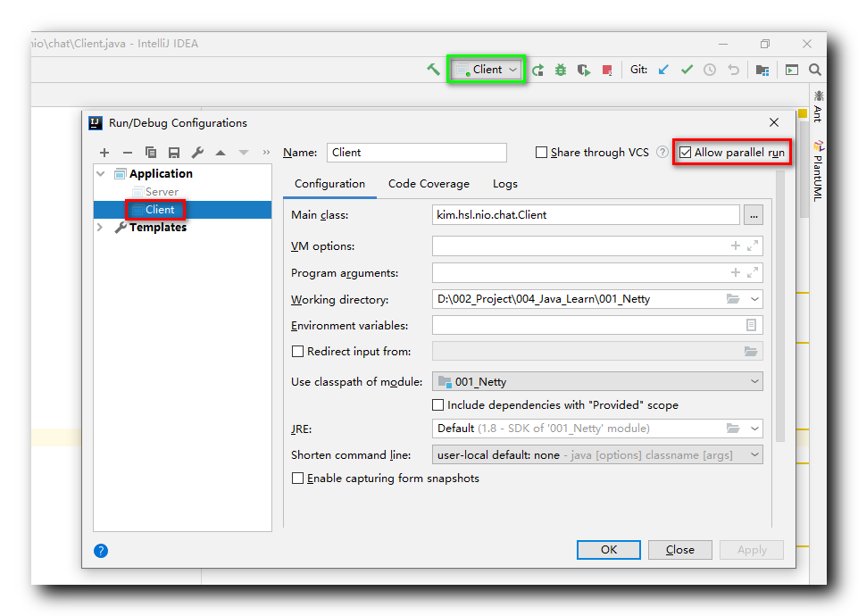
Task: Click Git commit checkmark icon
Action: click(x=687, y=70)
